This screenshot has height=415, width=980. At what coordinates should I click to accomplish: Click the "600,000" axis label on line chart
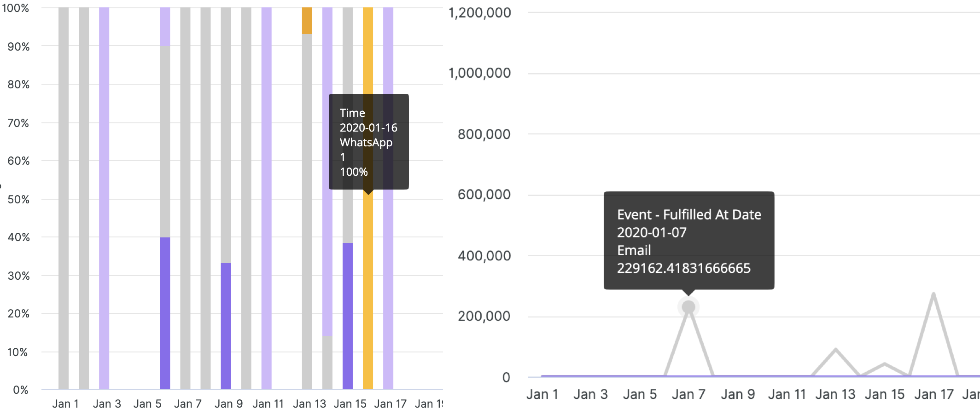click(x=484, y=195)
